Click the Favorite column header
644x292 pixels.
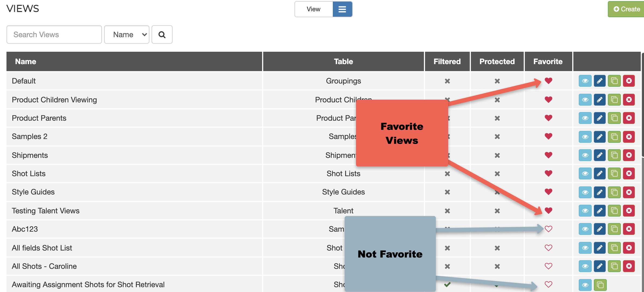point(548,61)
